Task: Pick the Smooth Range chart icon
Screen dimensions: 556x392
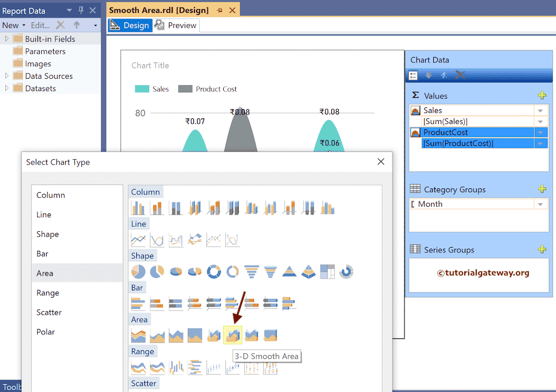Action: pyautogui.click(x=157, y=367)
